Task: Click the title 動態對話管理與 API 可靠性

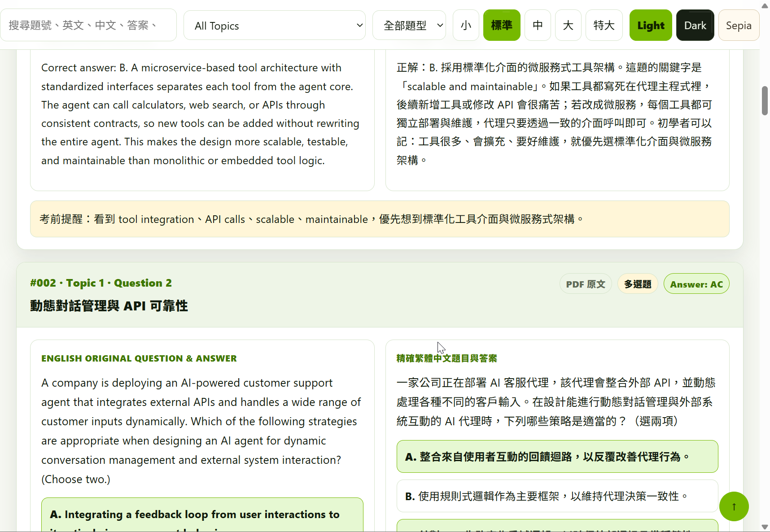Action: [109, 306]
